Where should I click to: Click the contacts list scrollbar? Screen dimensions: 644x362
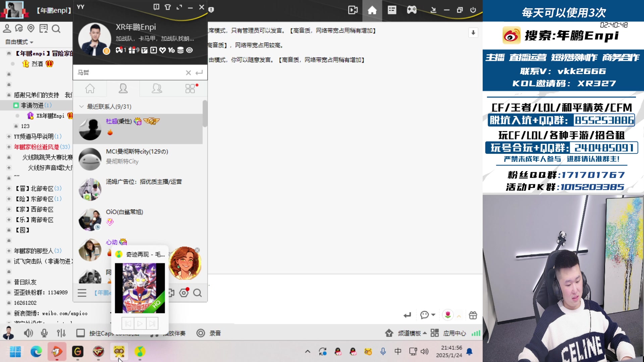pos(205,114)
